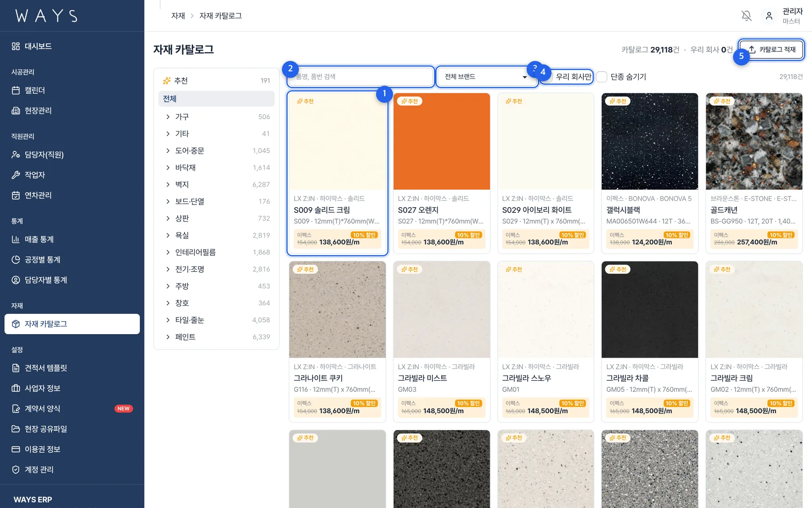The image size is (812, 508).
Task: Click the 작업자 wrench icon
Action: click(x=16, y=175)
